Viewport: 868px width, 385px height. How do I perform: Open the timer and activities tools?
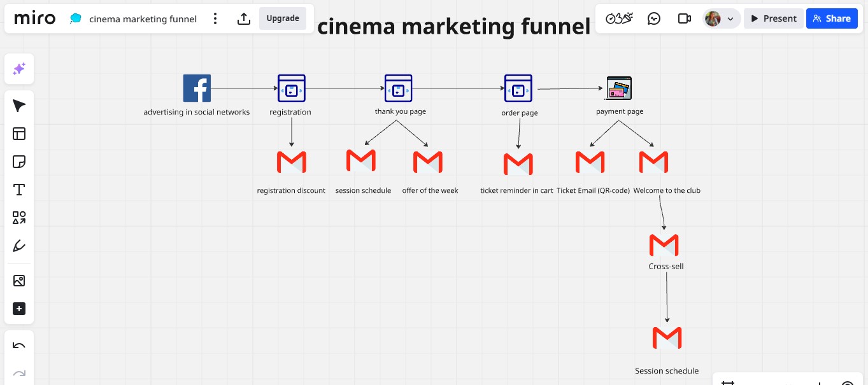619,18
